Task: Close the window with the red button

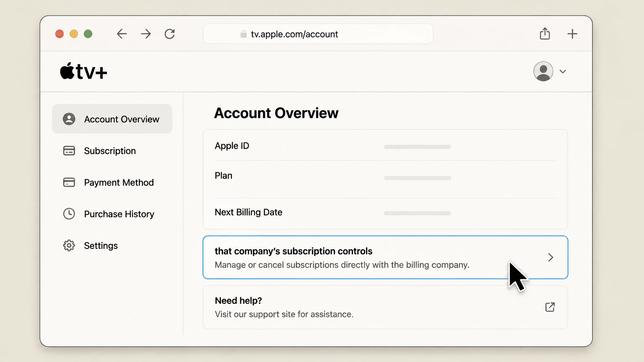Action: pyautogui.click(x=60, y=34)
